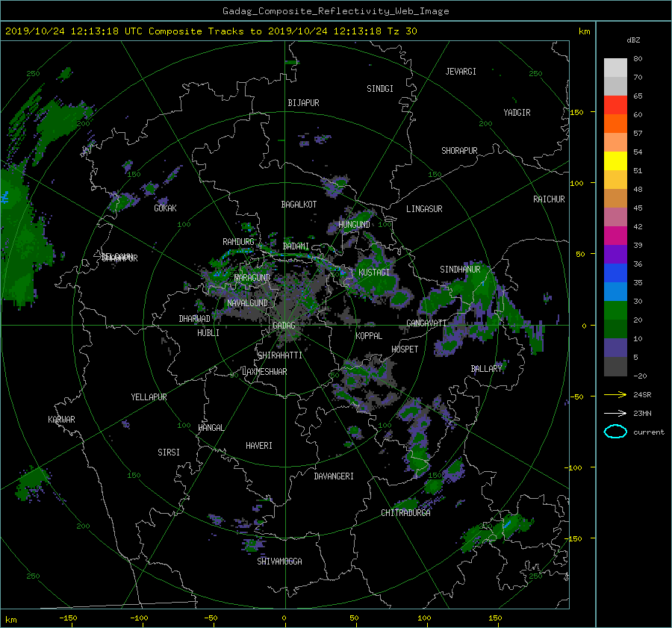The width and height of the screenshot is (672, 628).
Task: Click the '24SR' legend label
Action: pos(642,395)
